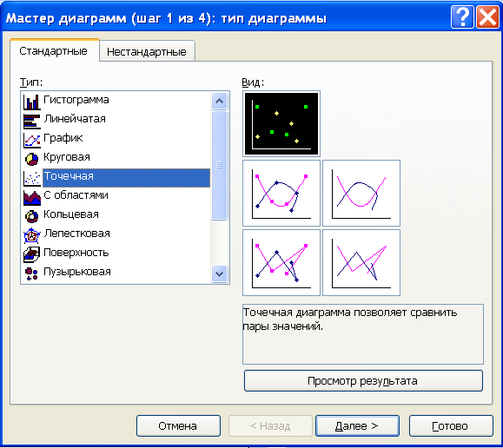Click the scroll down arrow in type list

(x=220, y=273)
